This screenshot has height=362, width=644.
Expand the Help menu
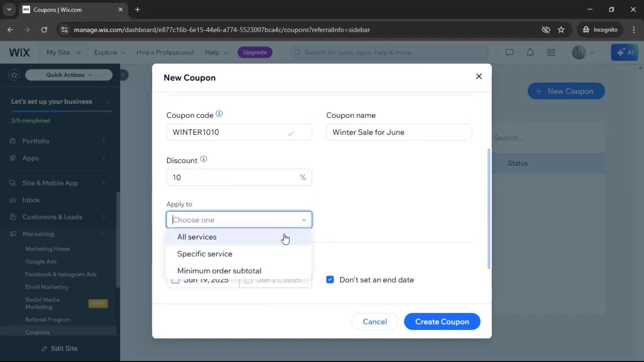tap(216, 53)
